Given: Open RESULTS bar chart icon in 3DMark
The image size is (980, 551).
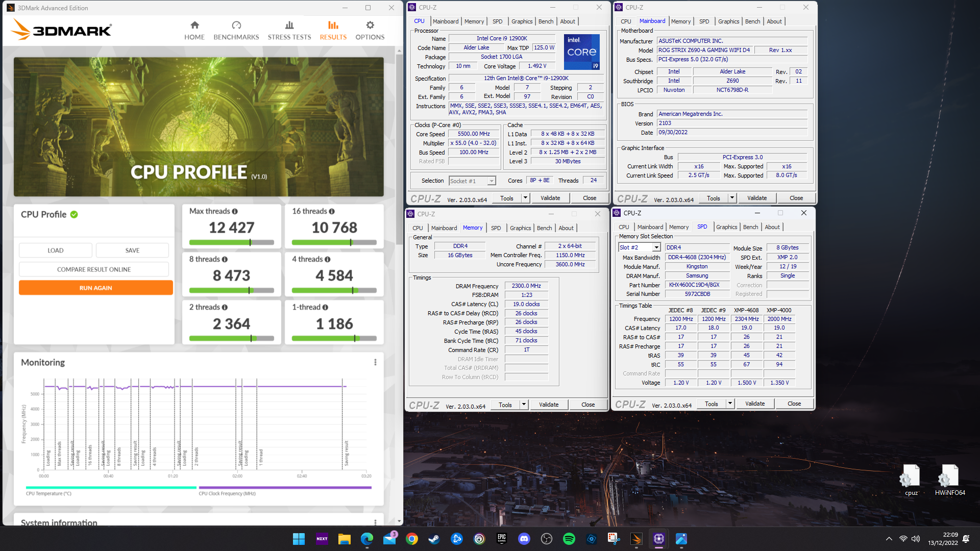Looking at the screenshot, I should click(333, 25).
